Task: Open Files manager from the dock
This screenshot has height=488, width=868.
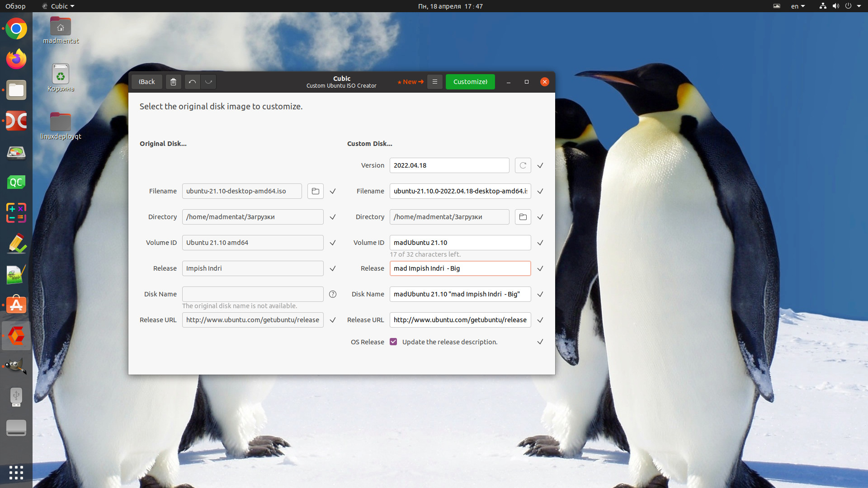Action: click(16, 90)
